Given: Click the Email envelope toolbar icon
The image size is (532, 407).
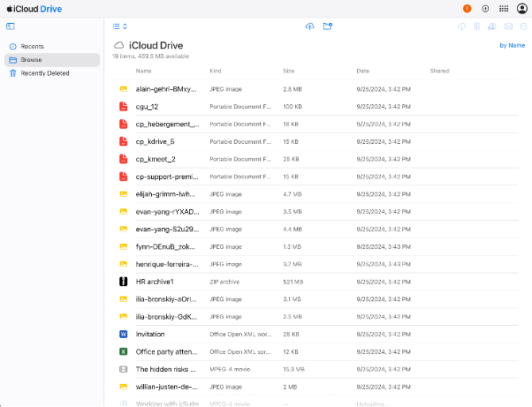Looking at the screenshot, I should 508,26.
